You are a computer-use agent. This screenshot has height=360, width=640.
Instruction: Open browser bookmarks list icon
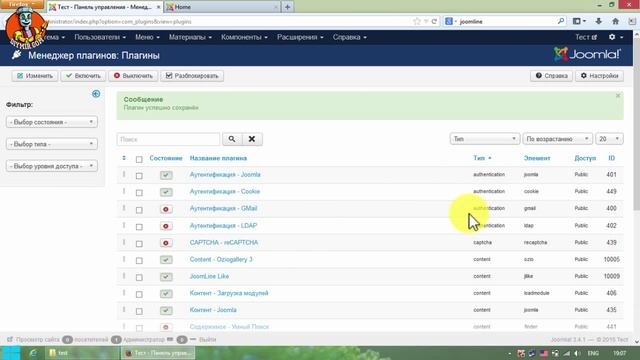click(579, 21)
